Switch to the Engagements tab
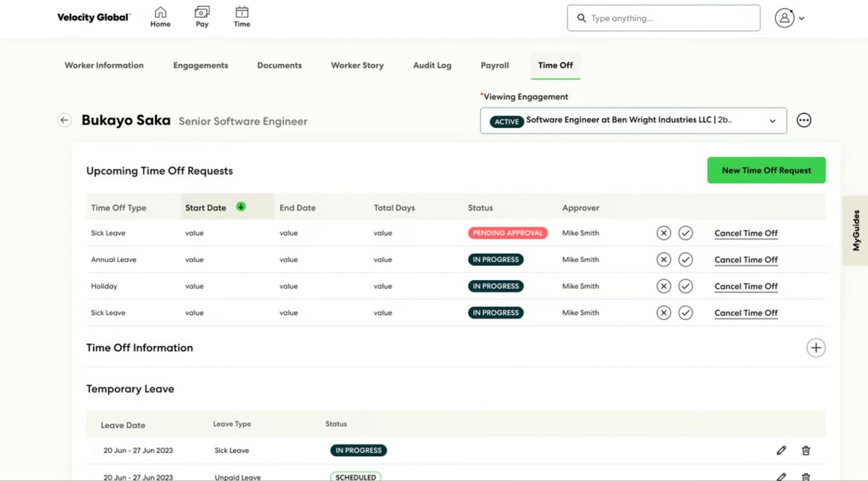Viewport: 868px width, 481px height. click(x=201, y=65)
